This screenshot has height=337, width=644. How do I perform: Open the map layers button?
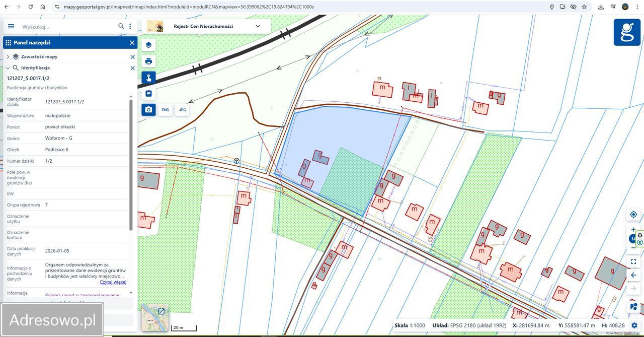point(148,45)
